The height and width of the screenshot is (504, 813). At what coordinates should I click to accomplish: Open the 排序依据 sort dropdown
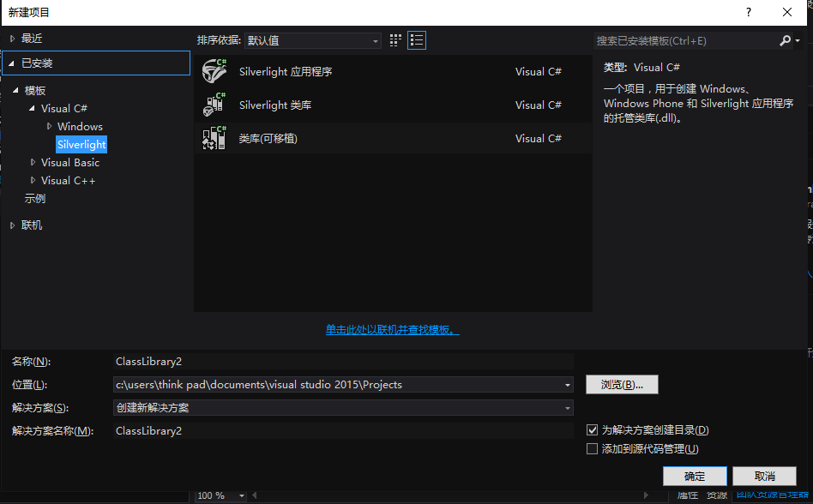pos(313,40)
